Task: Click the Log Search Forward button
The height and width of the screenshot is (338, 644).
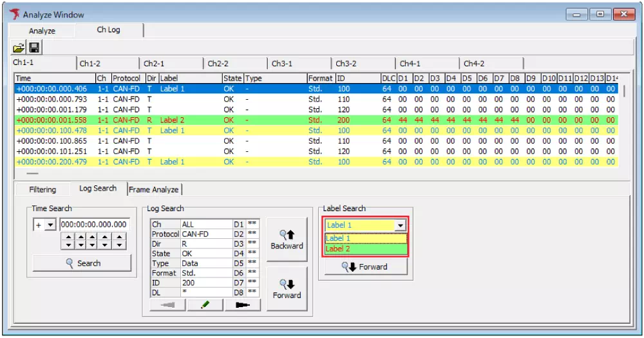Action: pyautogui.click(x=287, y=288)
